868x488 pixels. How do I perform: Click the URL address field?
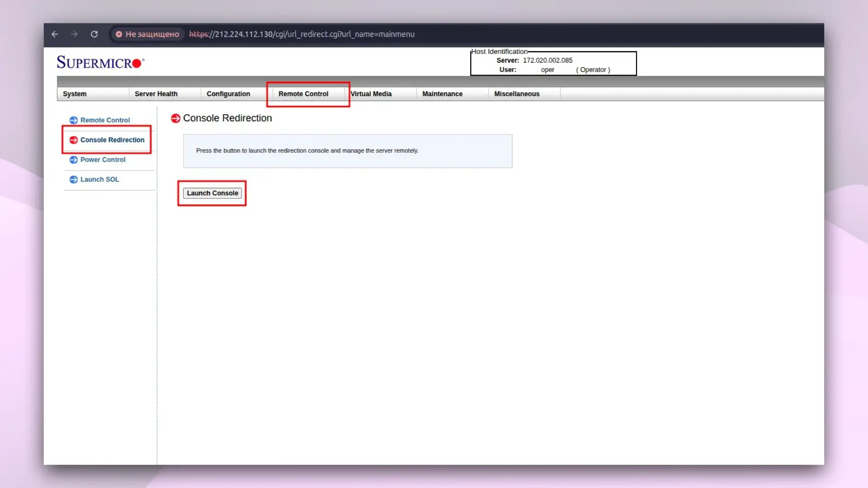coord(302,34)
